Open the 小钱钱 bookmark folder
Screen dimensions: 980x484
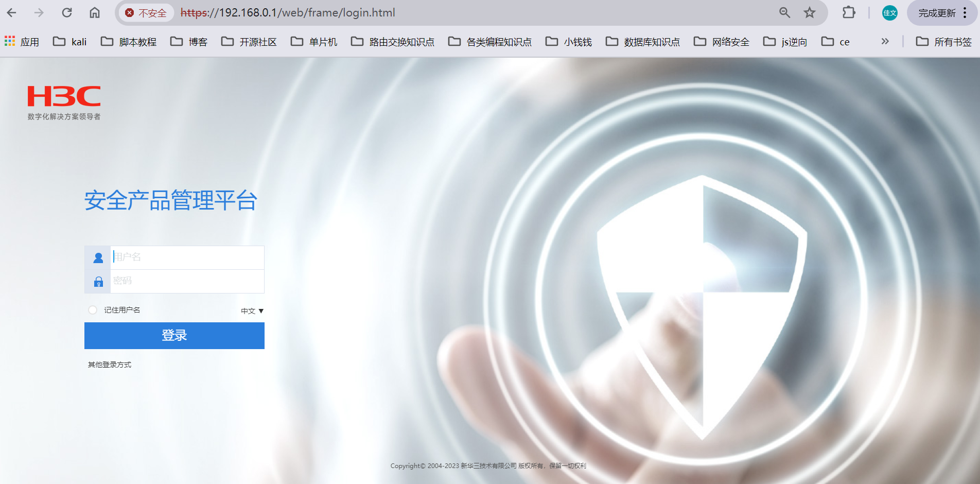(569, 42)
